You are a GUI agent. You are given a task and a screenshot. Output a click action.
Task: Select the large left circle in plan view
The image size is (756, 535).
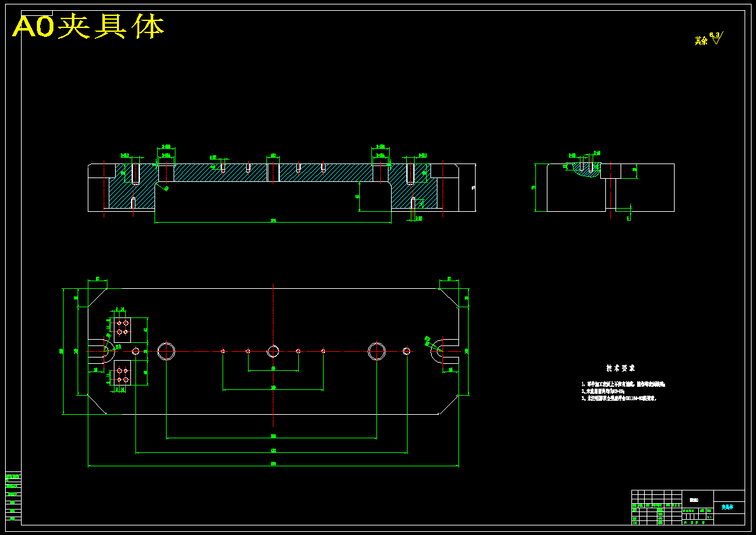coord(167,351)
